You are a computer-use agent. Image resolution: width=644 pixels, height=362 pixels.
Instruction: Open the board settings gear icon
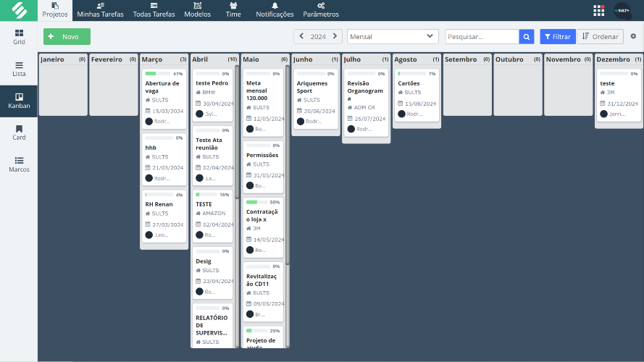pyautogui.click(x=633, y=36)
